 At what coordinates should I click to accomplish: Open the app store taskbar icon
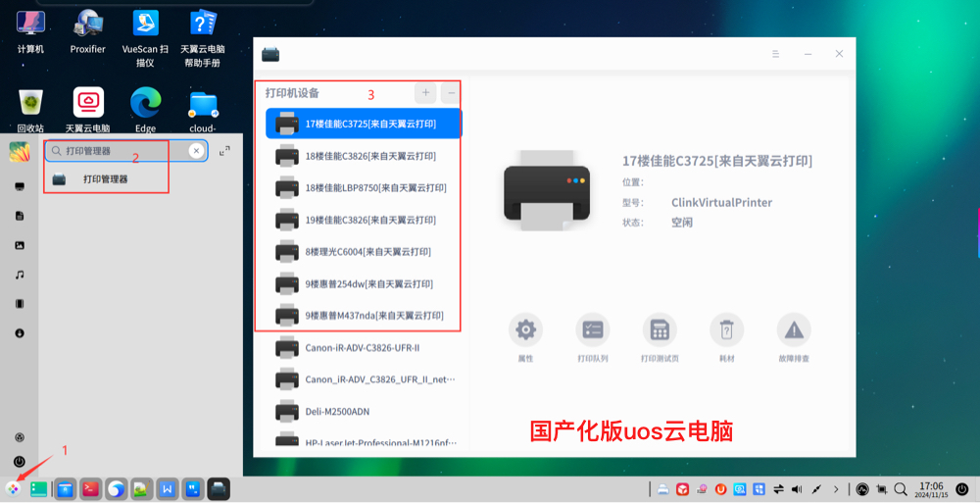pos(65,488)
